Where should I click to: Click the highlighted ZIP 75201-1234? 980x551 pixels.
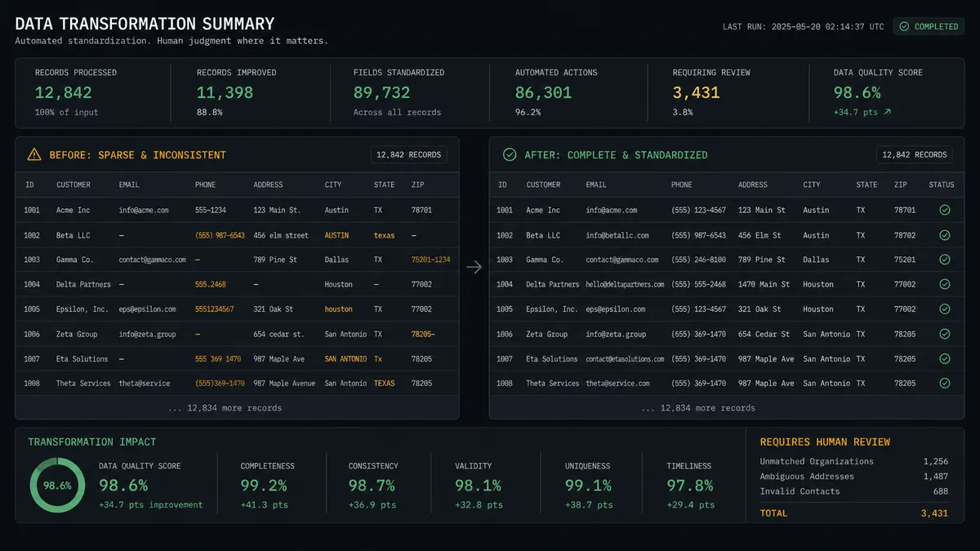pos(430,260)
